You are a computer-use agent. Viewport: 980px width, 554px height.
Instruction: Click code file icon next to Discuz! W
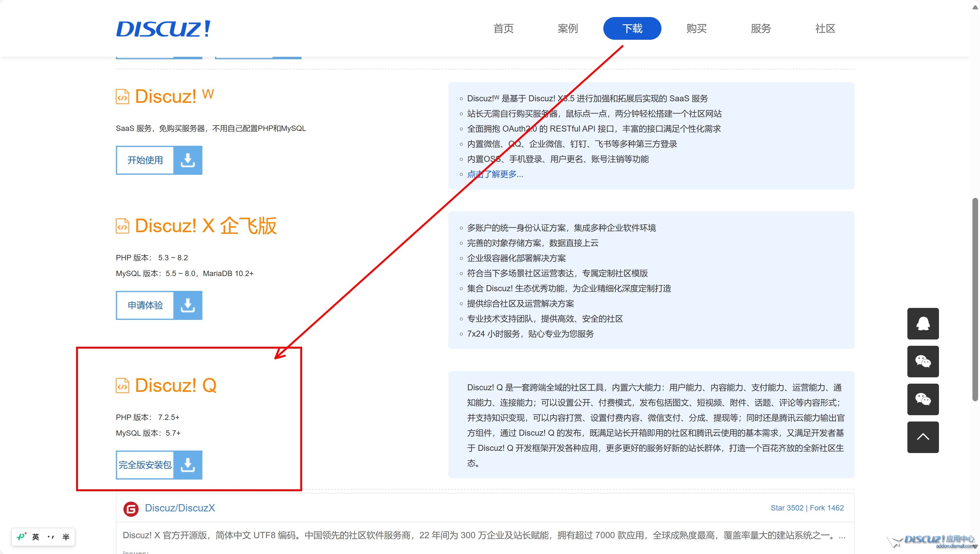122,97
